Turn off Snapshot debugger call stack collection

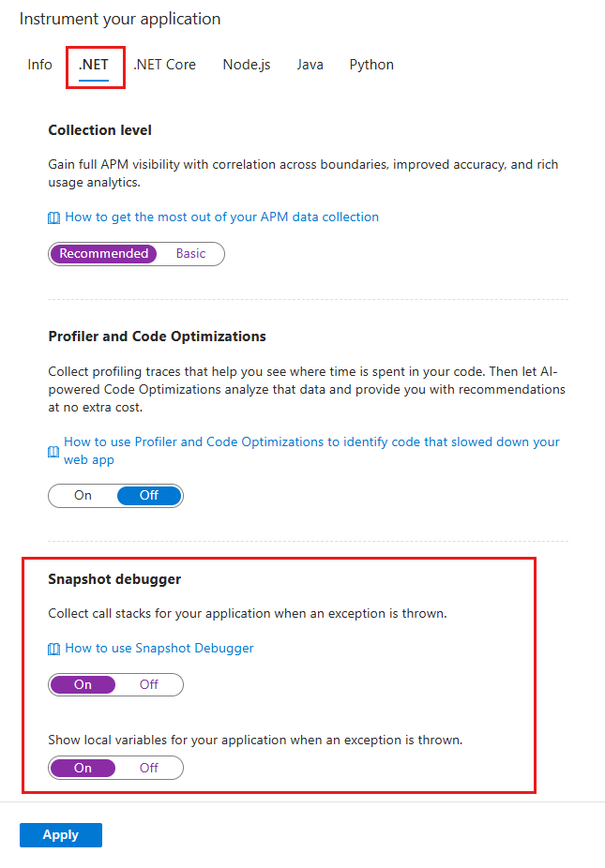(x=149, y=684)
